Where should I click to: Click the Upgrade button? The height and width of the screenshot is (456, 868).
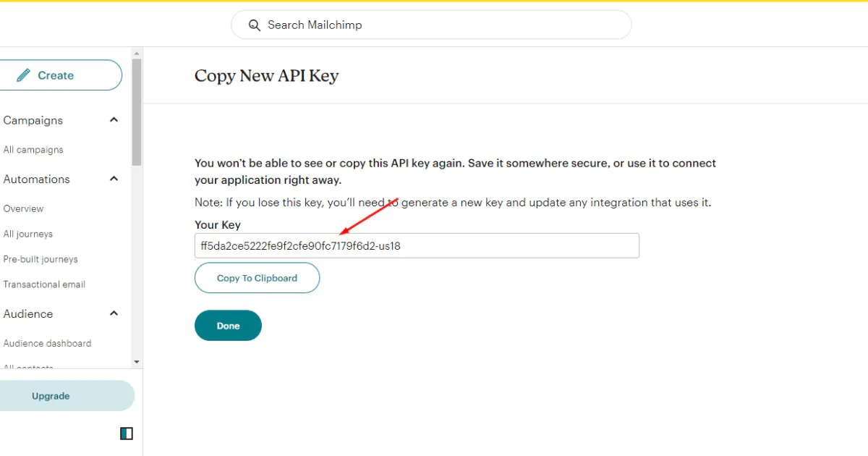[x=50, y=396]
